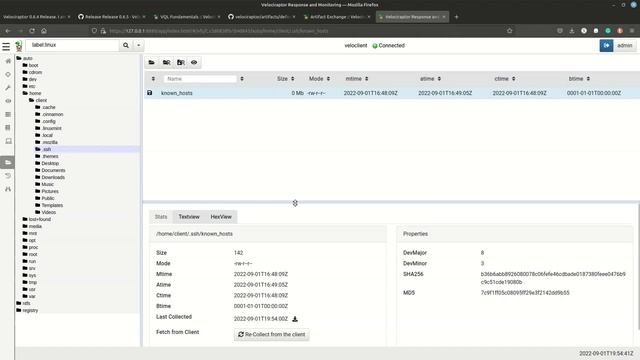Select the known_hosts file row
This screenshot has height=360, width=640.
tap(391, 93)
